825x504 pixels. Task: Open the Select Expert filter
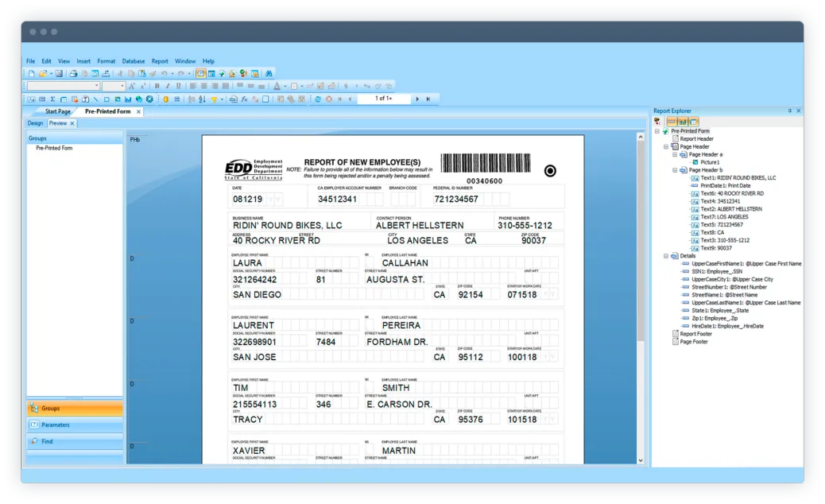(x=214, y=98)
